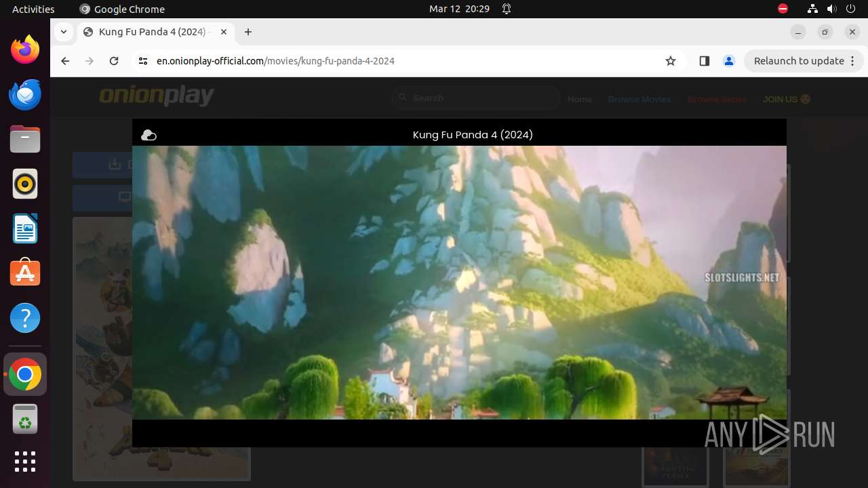
Task: View site information icon in address bar
Action: [x=142, y=61]
